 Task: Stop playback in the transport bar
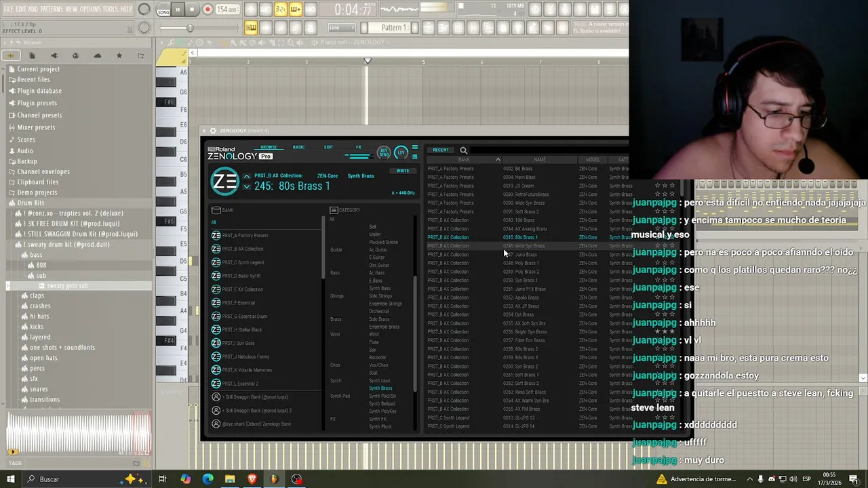pos(192,9)
